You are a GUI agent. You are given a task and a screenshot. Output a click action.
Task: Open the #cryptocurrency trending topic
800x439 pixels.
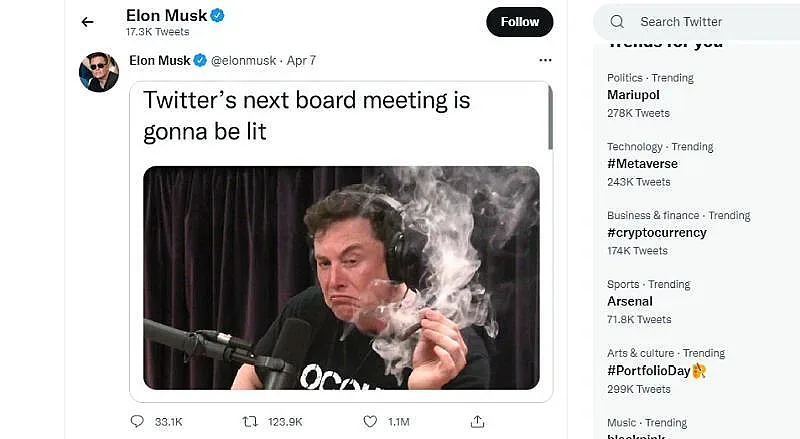(656, 232)
